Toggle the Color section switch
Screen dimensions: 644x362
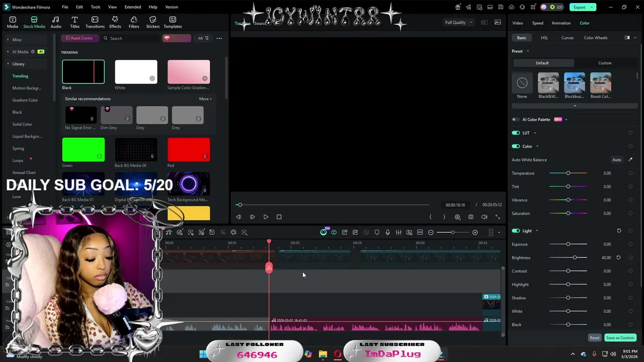516,146
